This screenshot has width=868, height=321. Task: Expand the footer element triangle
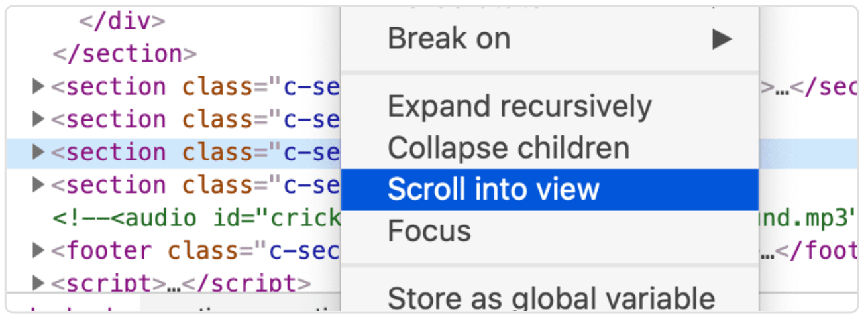tap(38, 251)
